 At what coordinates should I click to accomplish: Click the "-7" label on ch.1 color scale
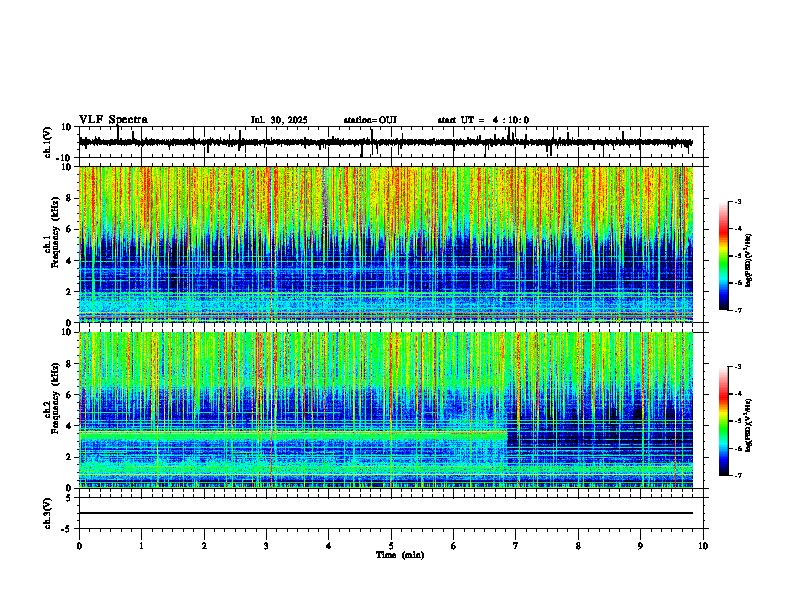[x=738, y=310]
